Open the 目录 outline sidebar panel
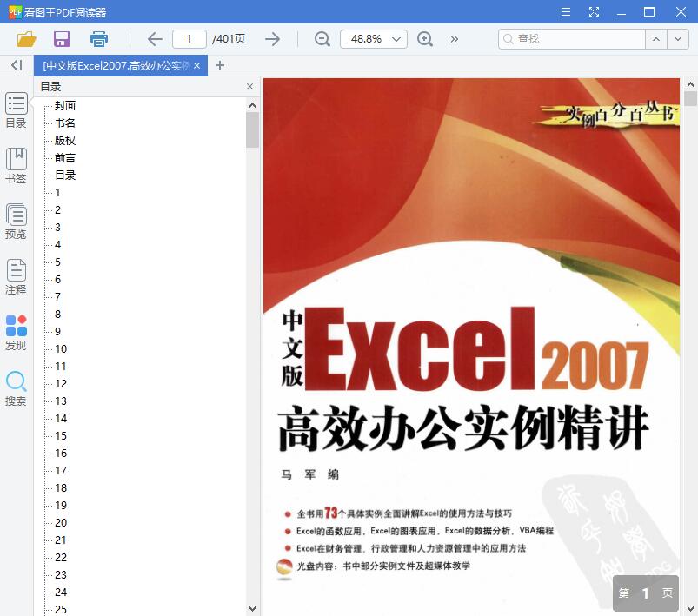 tap(17, 111)
